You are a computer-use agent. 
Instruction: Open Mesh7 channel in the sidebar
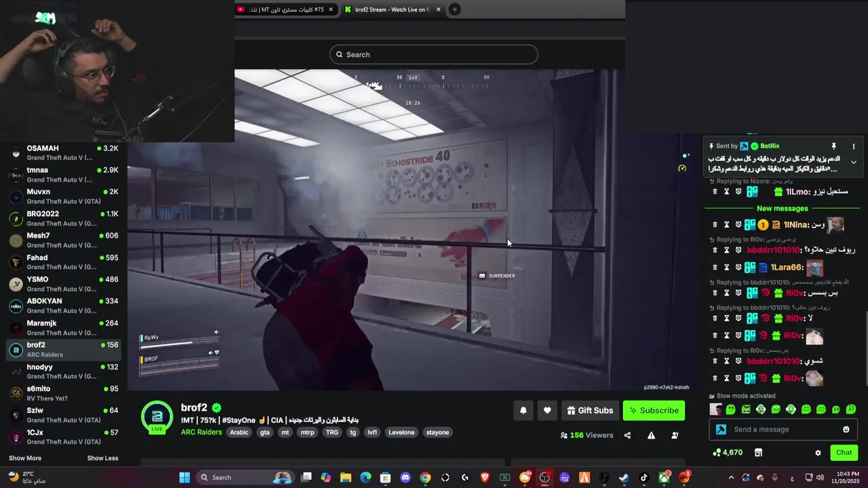(x=64, y=241)
